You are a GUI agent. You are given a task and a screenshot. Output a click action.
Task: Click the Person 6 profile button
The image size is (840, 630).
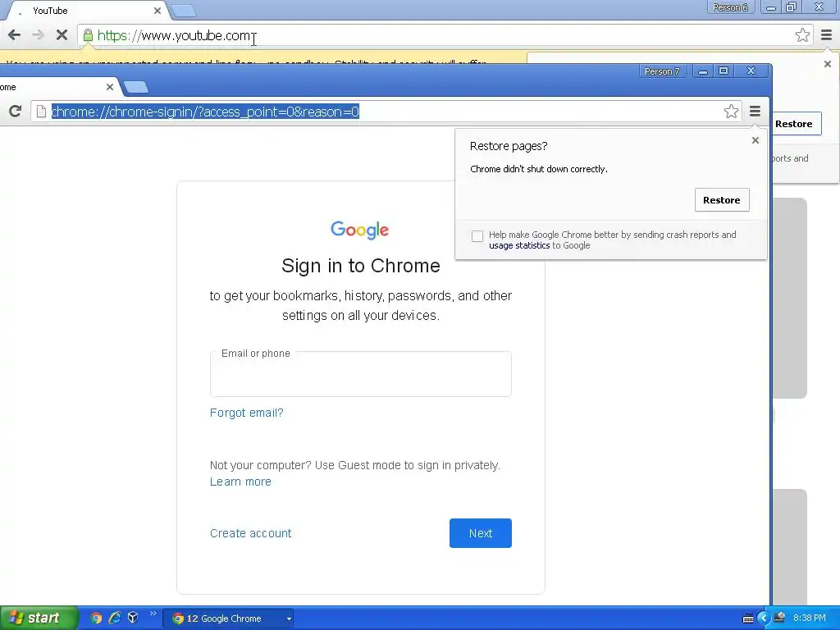tap(730, 7)
